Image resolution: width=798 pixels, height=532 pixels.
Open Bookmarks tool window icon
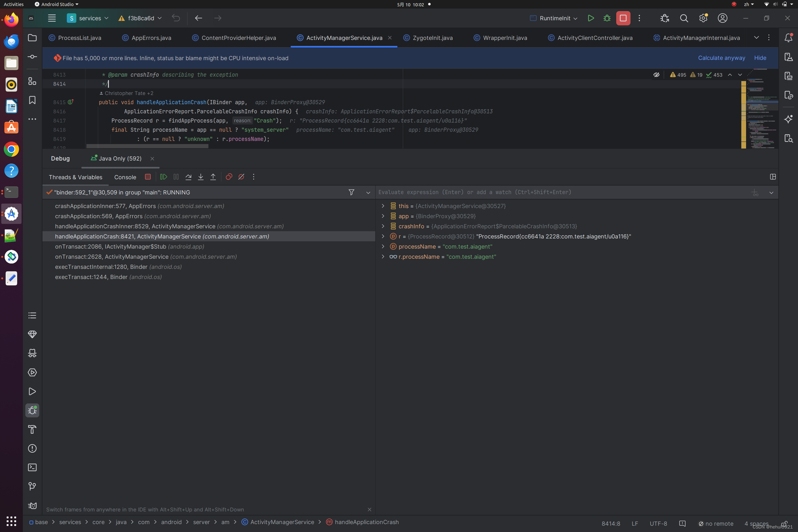point(32,100)
